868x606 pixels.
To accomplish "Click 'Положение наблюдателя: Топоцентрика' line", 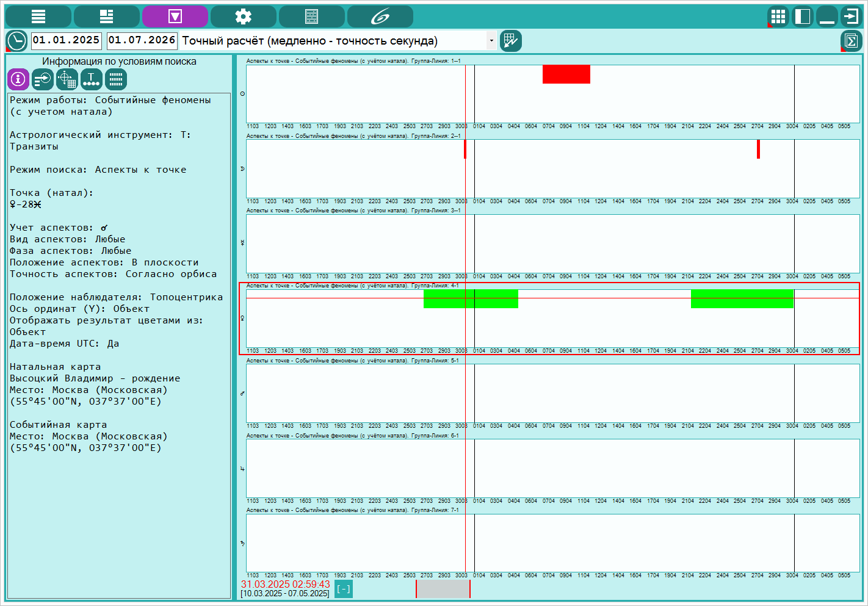I will tap(116, 297).
